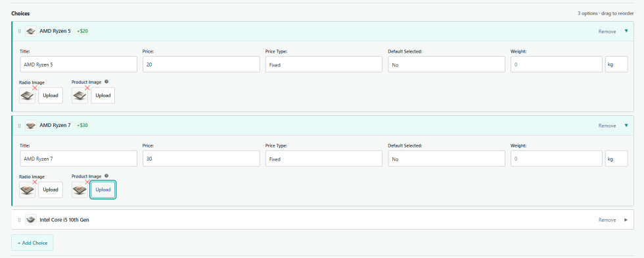This screenshot has width=644, height=258.
Task: Click the Product Image help icon for Ryzen 7
Action: (x=106, y=176)
